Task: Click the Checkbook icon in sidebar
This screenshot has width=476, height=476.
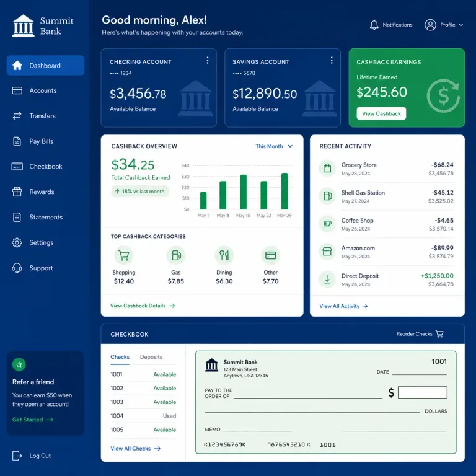Action: (x=17, y=166)
